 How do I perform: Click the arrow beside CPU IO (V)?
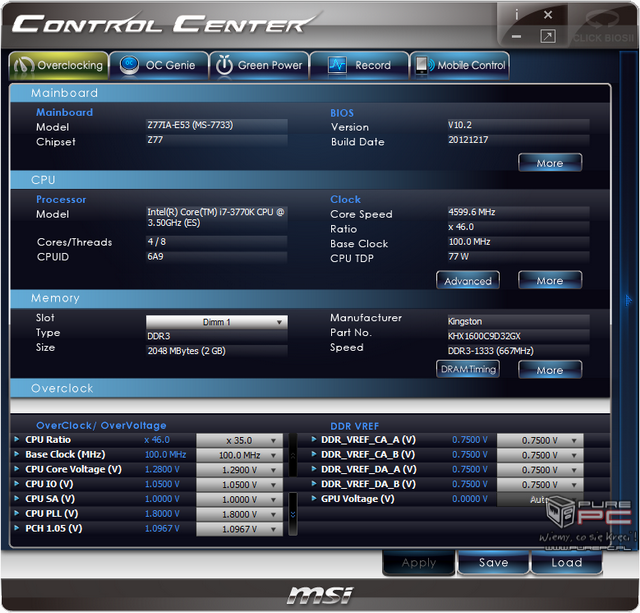tap(17, 483)
